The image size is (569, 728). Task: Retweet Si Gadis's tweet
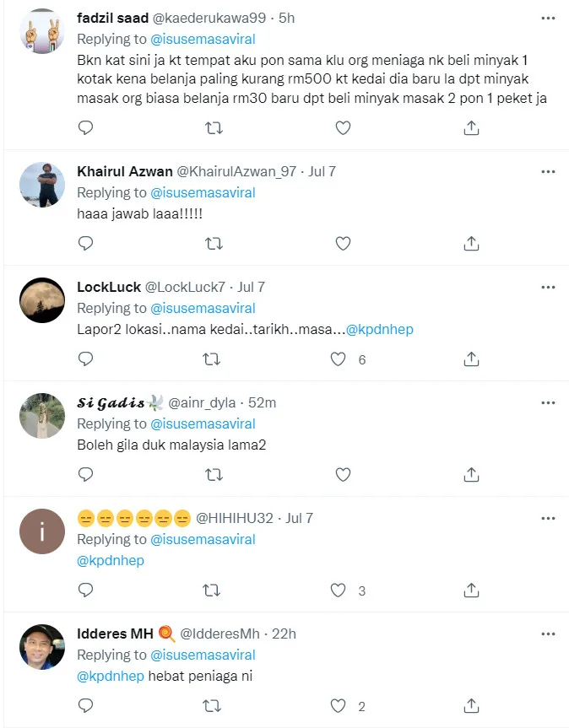point(214,474)
